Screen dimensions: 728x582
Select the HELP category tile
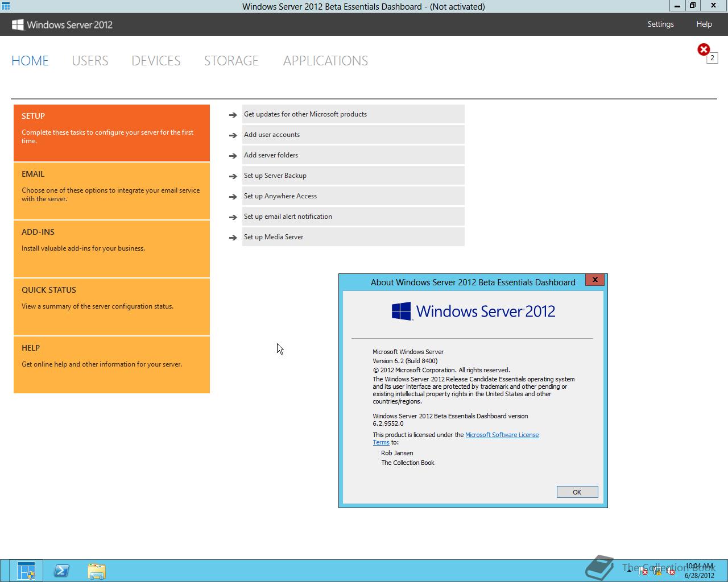coord(111,365)
